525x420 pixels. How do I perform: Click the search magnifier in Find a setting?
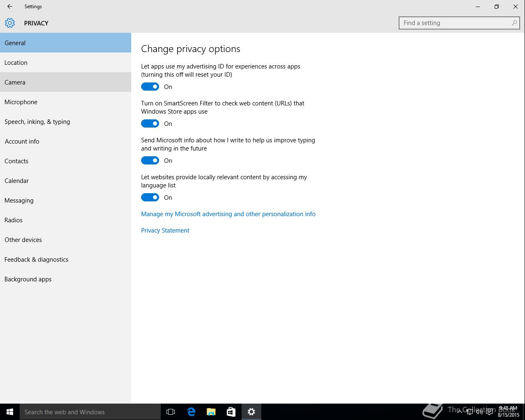(514, 23)
